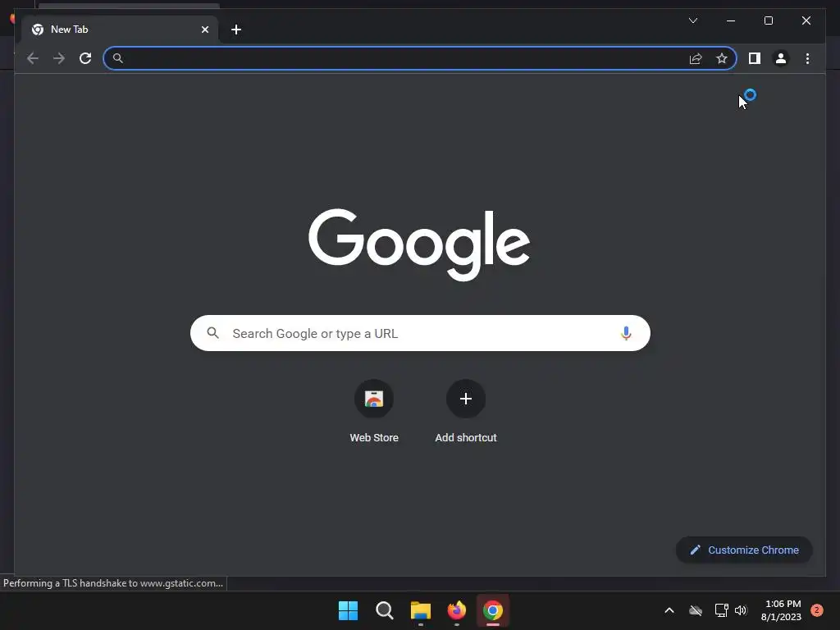840x630 pixels.
Task: Click the magnifier icon in the Google search box
Action: [212, 333]
